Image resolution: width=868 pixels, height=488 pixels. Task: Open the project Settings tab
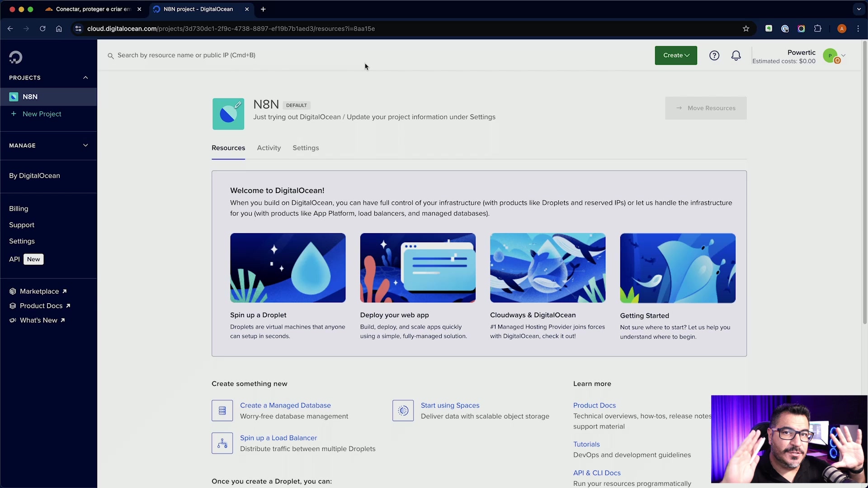click(x=306, y=148)
